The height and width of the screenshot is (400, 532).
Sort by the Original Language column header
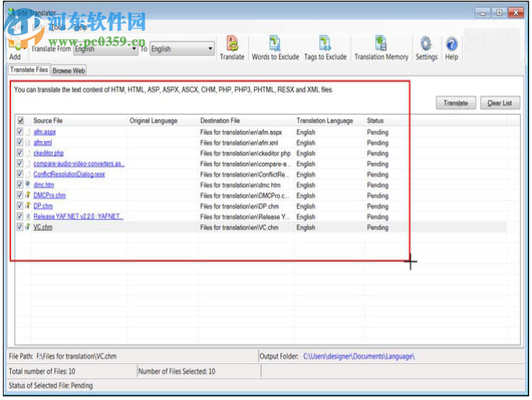153,121
